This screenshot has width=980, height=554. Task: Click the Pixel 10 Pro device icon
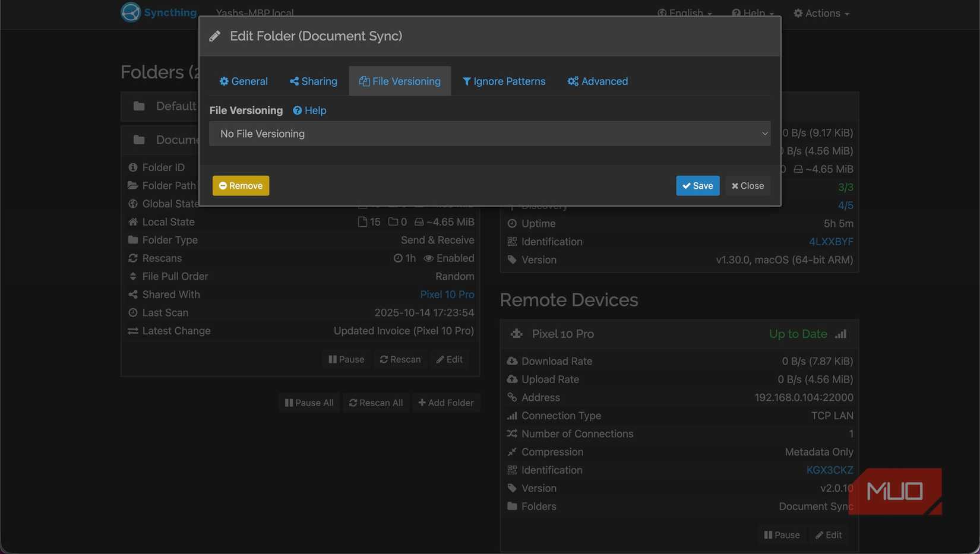click(x=516, y=334)
